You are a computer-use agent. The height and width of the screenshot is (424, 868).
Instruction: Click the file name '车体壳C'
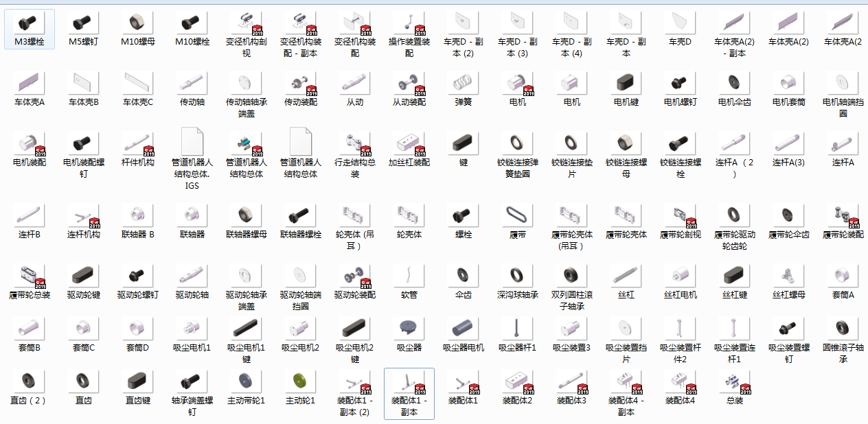point(138,102)
